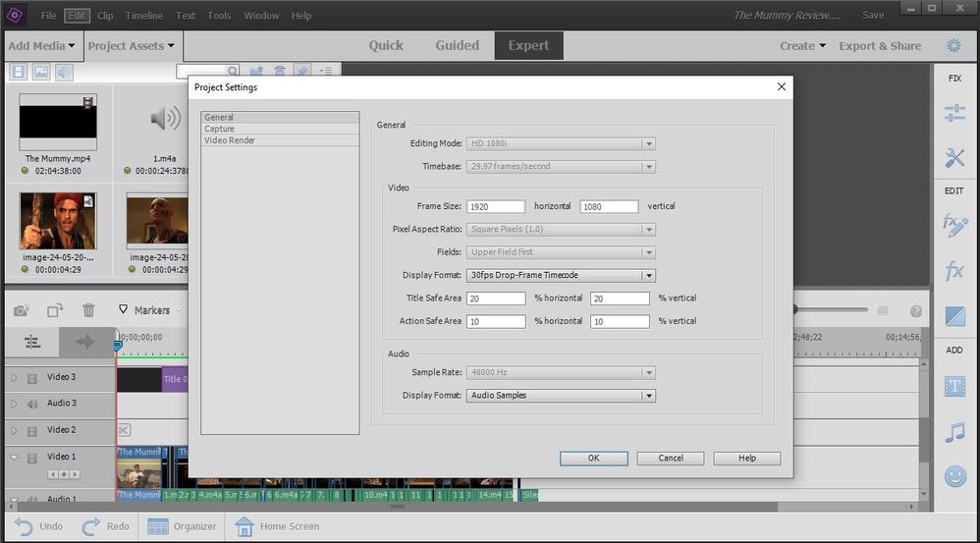Open the Clip menu

tap(105, 16)
